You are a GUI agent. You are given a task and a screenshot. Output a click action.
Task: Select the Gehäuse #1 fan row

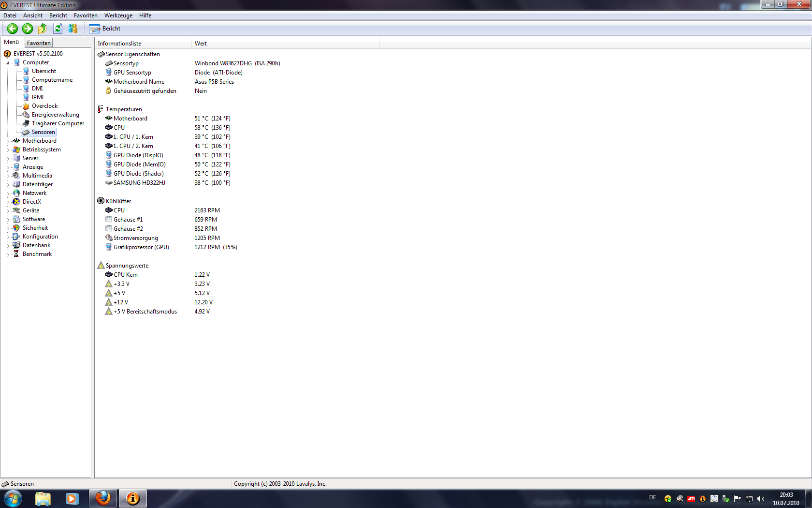pos(162,220)
